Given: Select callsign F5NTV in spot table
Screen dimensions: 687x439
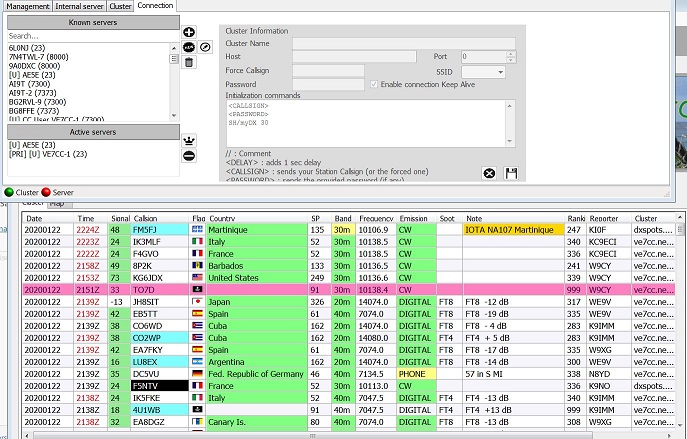Looking at the screenshot, I should tap(160, 386).
